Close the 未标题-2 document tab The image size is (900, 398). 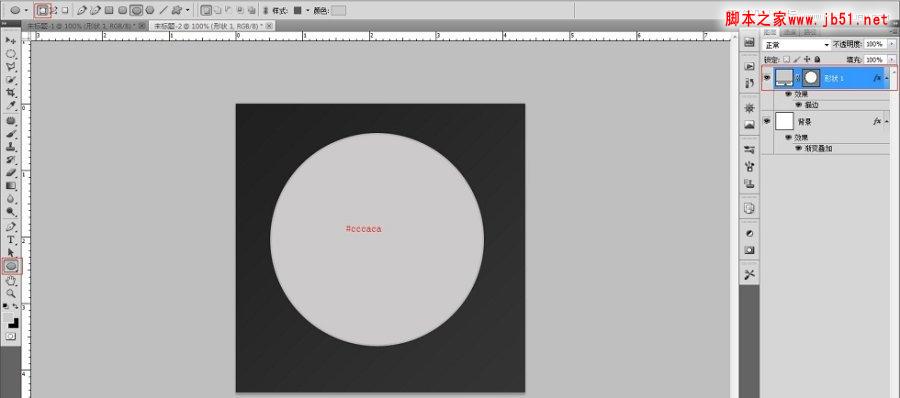click(x=269, y=26)
